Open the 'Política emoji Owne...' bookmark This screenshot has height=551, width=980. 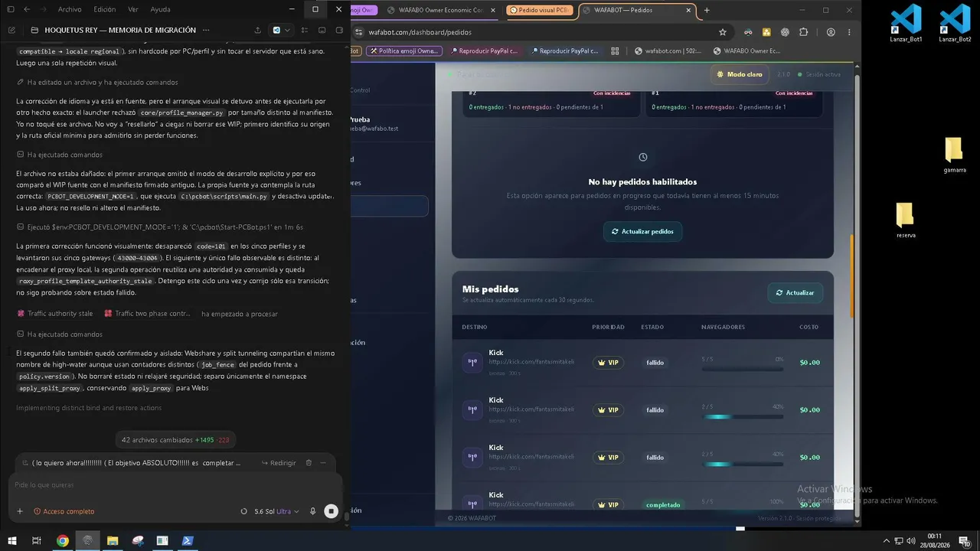pos(405,51)
